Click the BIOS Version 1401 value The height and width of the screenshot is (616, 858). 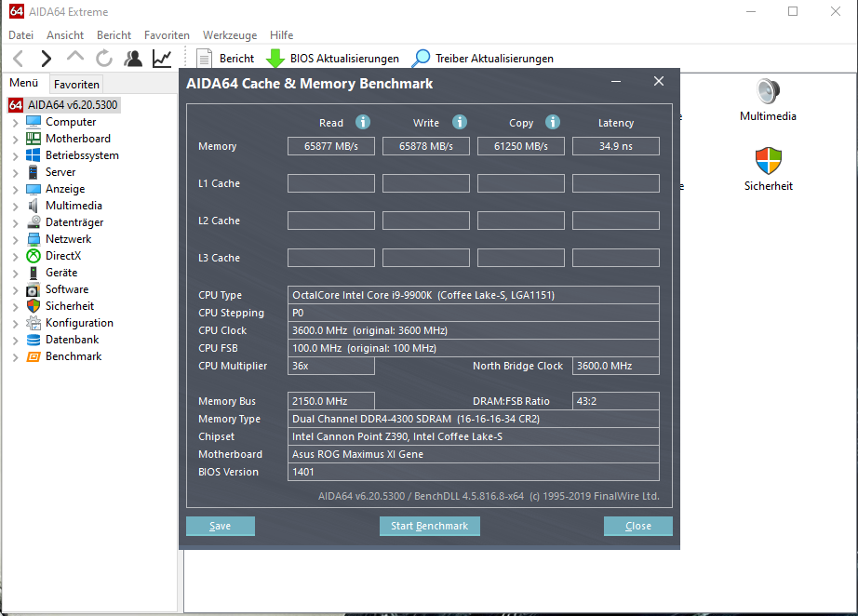tap(474, 472)
